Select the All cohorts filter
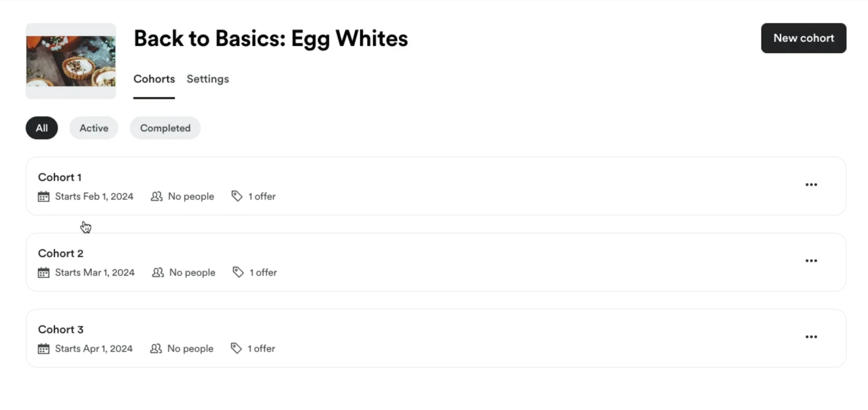The image size is (868, 410). click(x=42, y=128)
